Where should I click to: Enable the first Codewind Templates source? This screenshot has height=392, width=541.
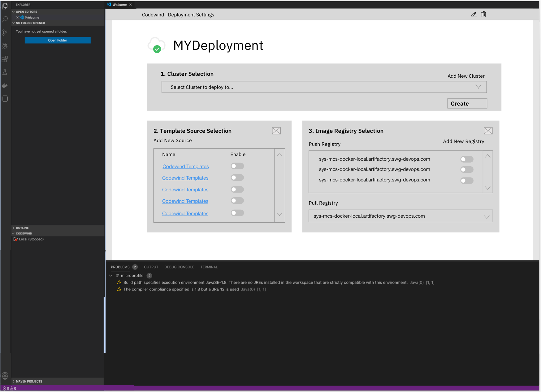237,166
